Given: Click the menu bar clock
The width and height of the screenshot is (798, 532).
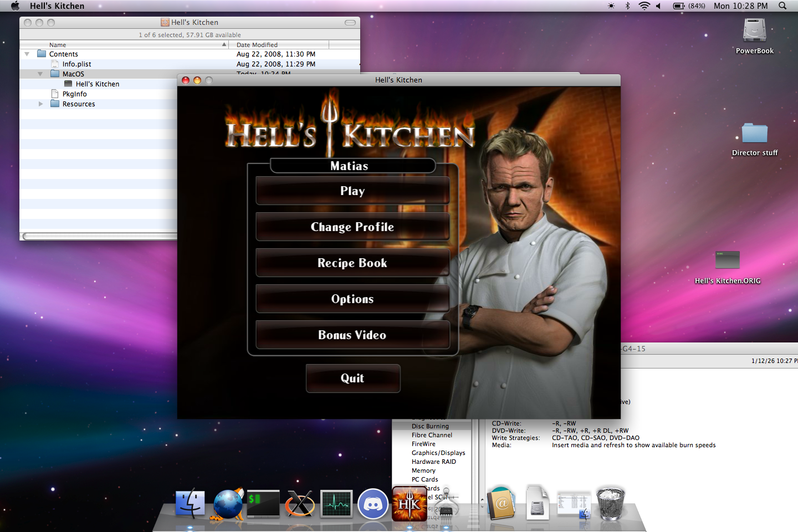Looking at the screenshot, I should [x=740, y=6].
